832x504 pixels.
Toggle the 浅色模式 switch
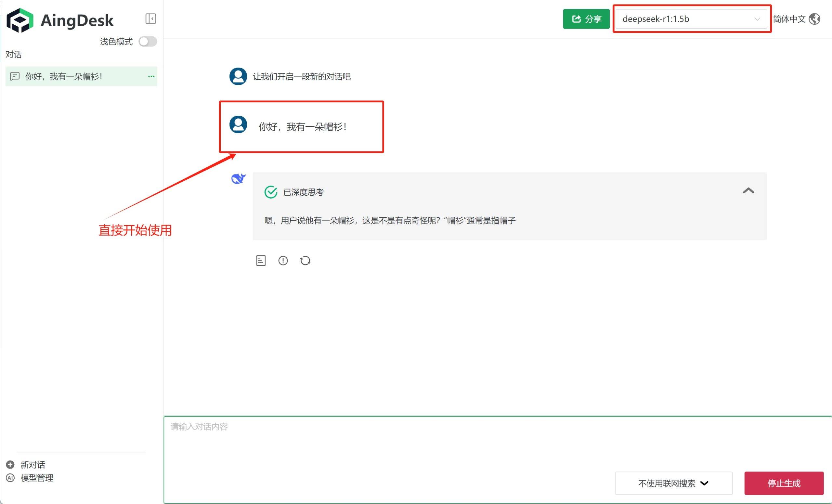[148, 42]
